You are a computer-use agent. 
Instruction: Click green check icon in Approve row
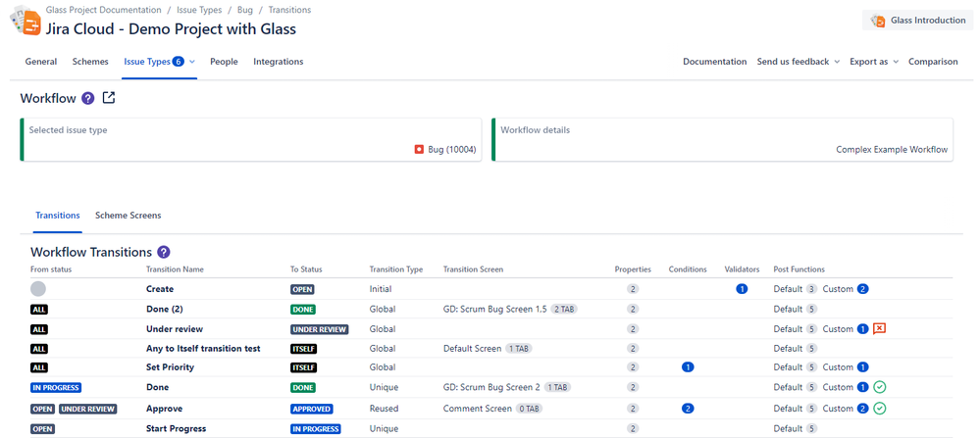click(x=880, y=409)
